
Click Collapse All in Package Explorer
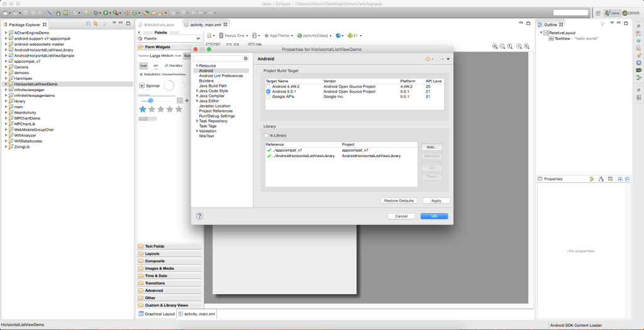click(88, 24)
